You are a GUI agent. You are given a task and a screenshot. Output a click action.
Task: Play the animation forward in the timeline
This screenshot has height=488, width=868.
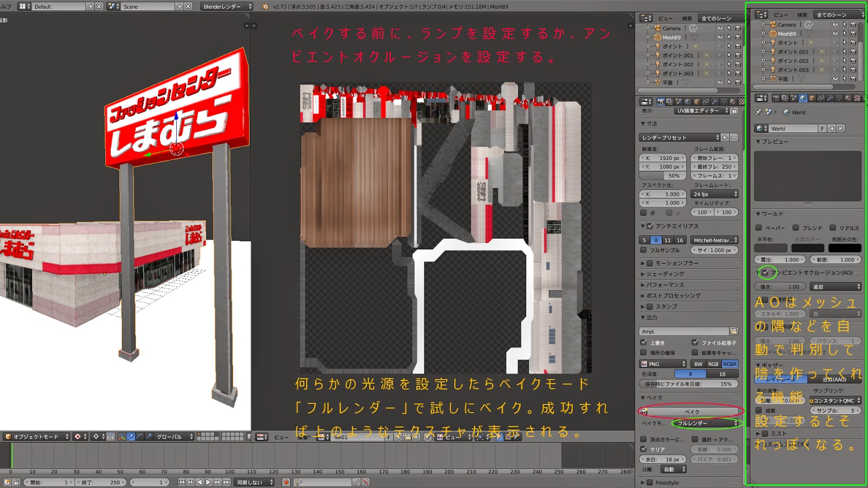[208, 482]
